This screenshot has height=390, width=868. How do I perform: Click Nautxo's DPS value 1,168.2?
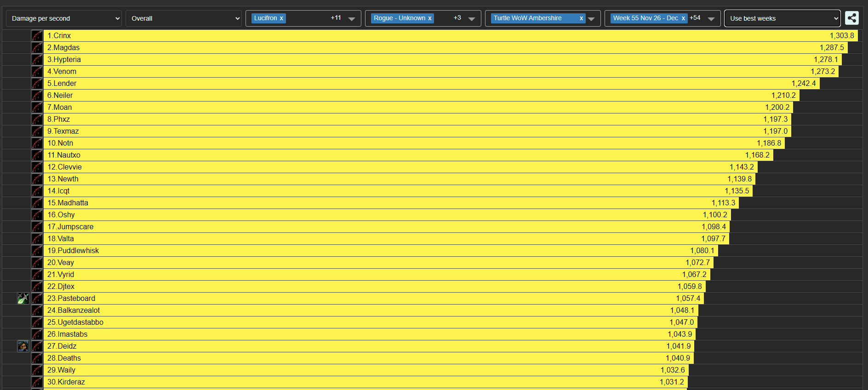click(757, 155)
